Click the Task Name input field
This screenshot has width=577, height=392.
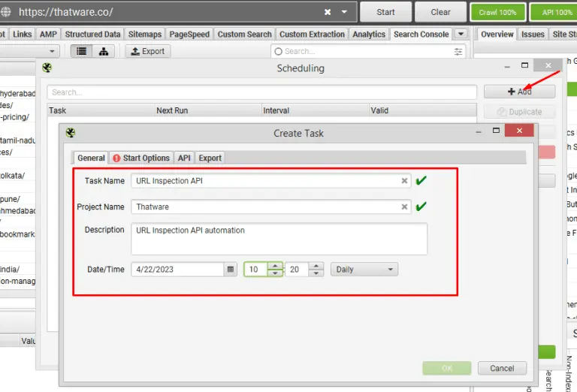tap(270, 181)
